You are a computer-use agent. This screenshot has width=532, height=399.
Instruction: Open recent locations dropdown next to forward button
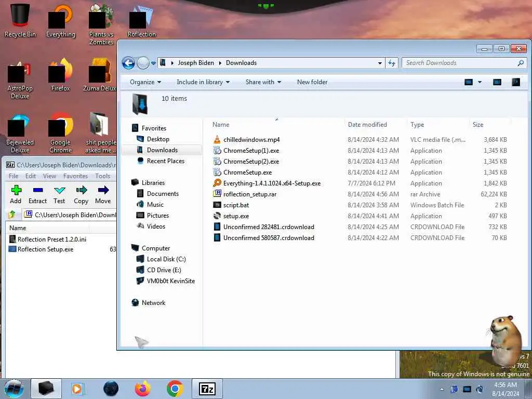click(153, 63)
